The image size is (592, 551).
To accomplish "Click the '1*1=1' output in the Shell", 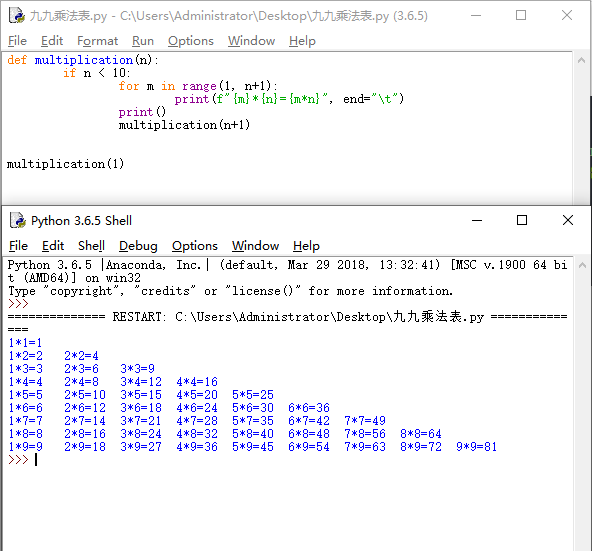I will pyautogui.click(x=25, y=343).
